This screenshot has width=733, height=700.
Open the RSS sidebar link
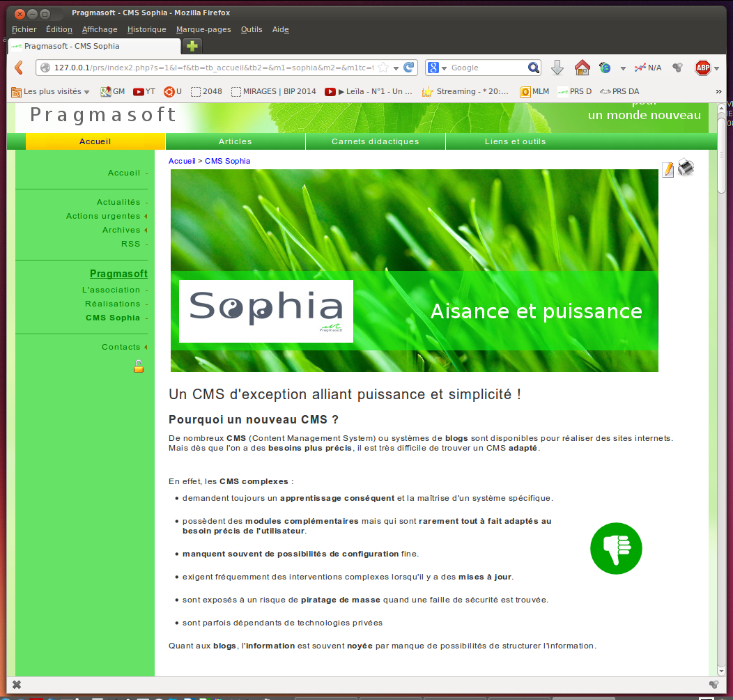point(130,244)
